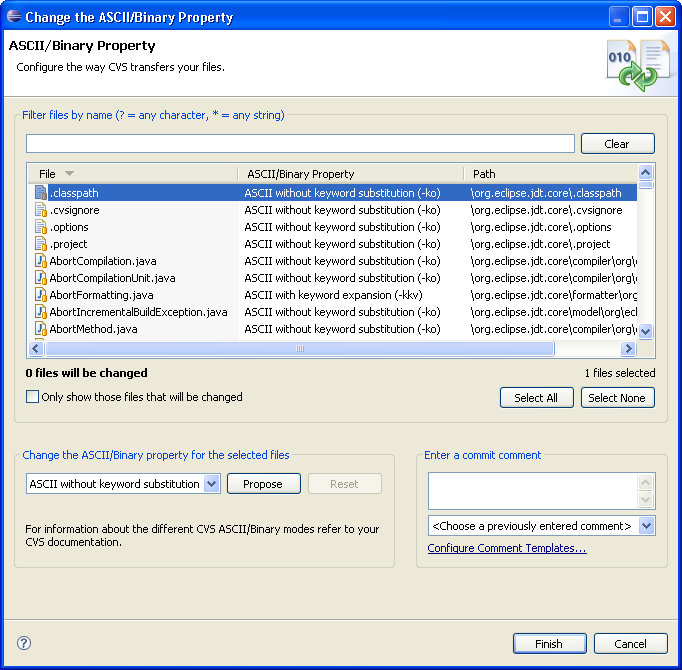Screen dimensions: 682x670
Task: Select the AbortCompilation.java file name
Action: coord(103,261)
